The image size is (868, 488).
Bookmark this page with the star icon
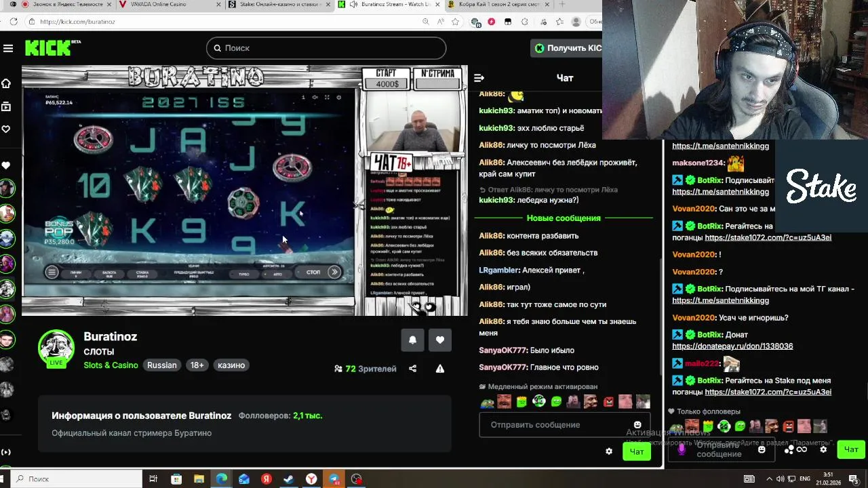tap(455, 22)
